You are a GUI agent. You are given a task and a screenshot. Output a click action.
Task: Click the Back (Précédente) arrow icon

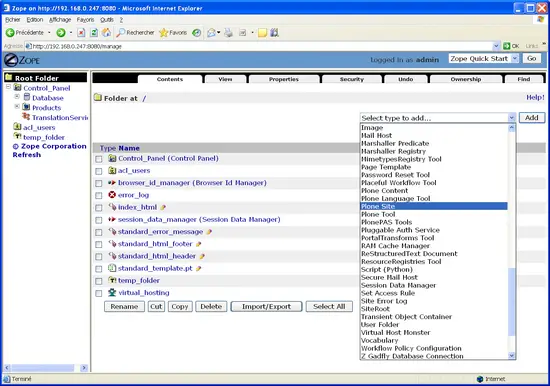click(x=10, y=33)
